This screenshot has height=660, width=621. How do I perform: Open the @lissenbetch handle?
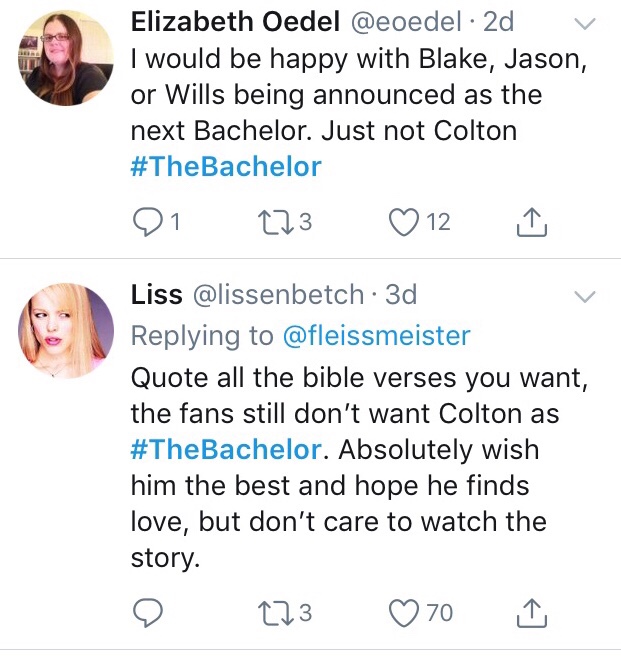pos(278,294)
